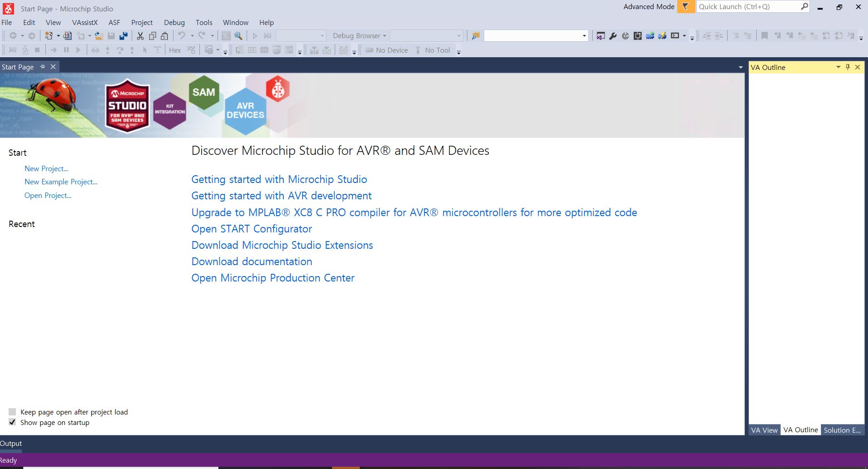Pin the VA Outline panel
This screenshot has width=868, height=469.
coord(848,67)
